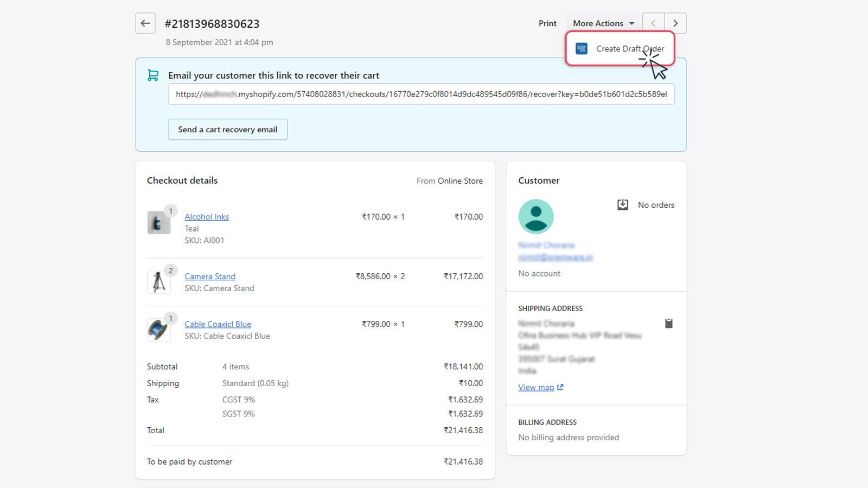Select Create Draft Order menu item
Screen dimensions: 868x488
click(x=629, y=49)
